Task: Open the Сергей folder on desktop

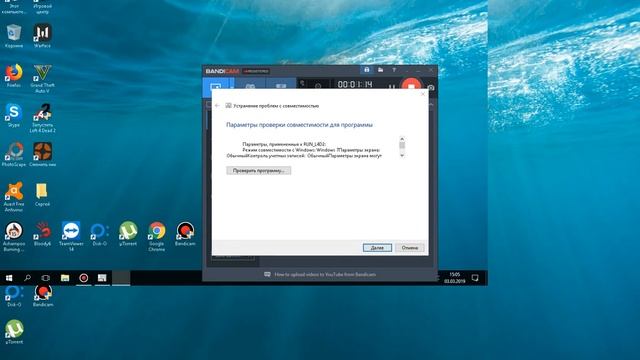Action: [x=42, y=194]
